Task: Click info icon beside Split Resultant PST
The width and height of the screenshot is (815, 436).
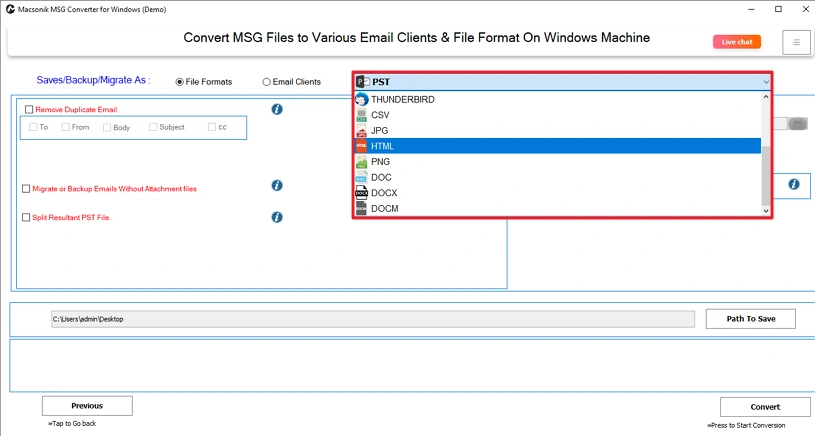Action: (x=277, y=217)
